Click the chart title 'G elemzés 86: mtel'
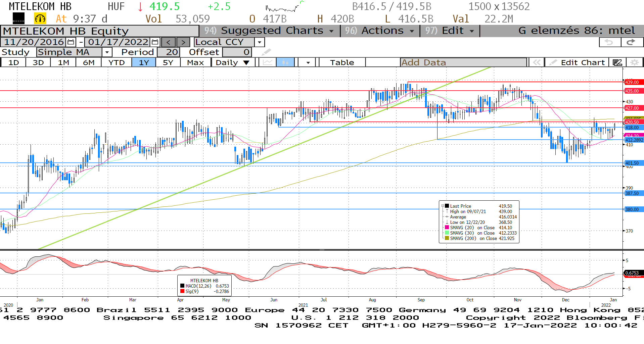The width and height of the screenshot is (644, 344). pyautogui.click(x=577, y=31)
